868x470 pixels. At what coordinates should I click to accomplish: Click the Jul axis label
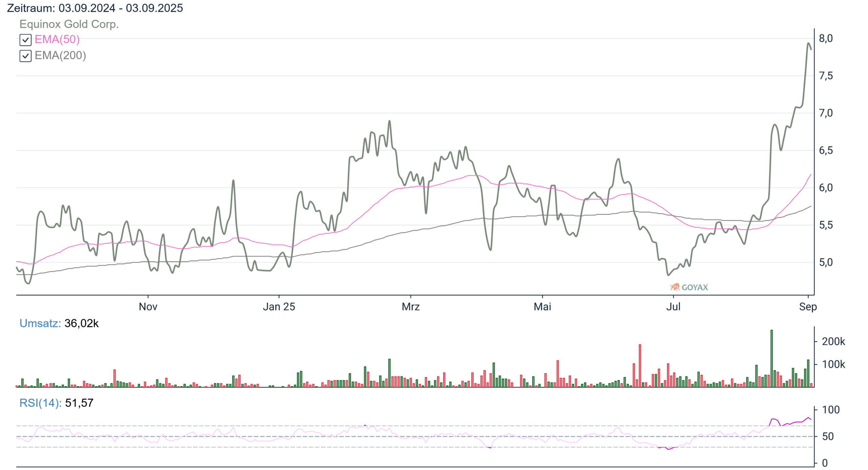coord(673,307)
